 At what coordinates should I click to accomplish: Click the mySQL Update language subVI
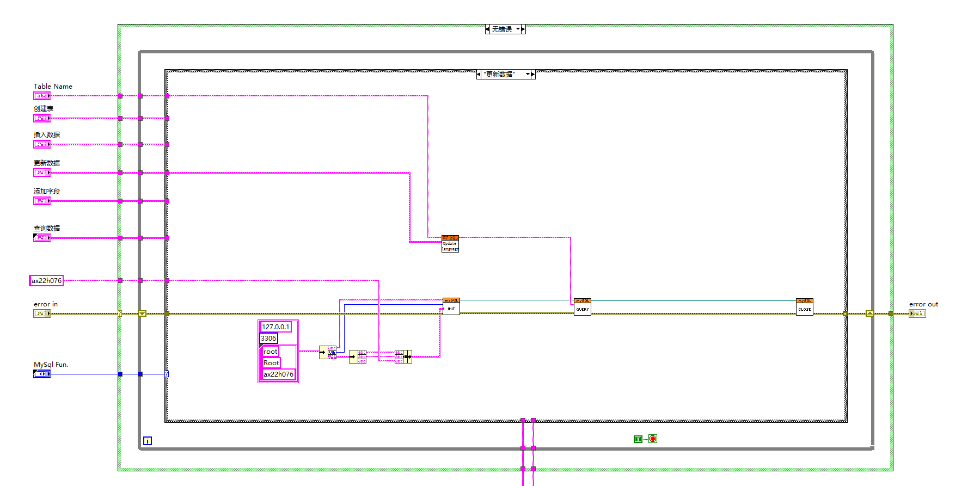pos(450,244)
